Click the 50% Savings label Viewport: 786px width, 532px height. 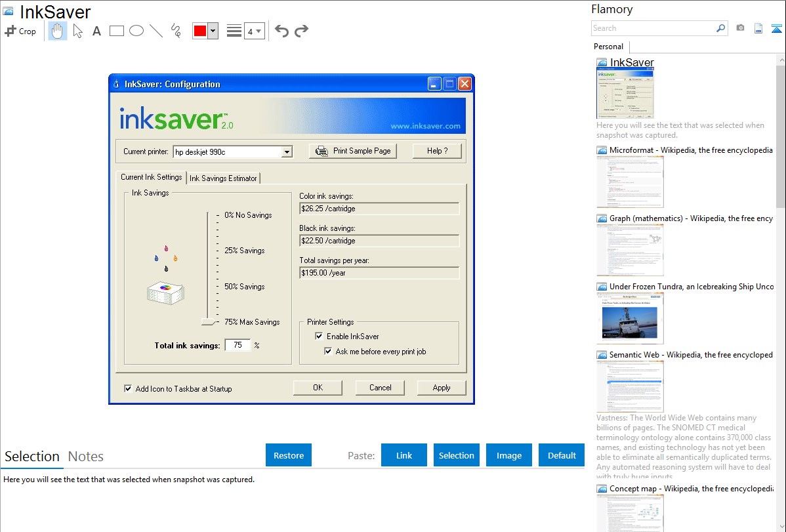(x=245, y=286)
